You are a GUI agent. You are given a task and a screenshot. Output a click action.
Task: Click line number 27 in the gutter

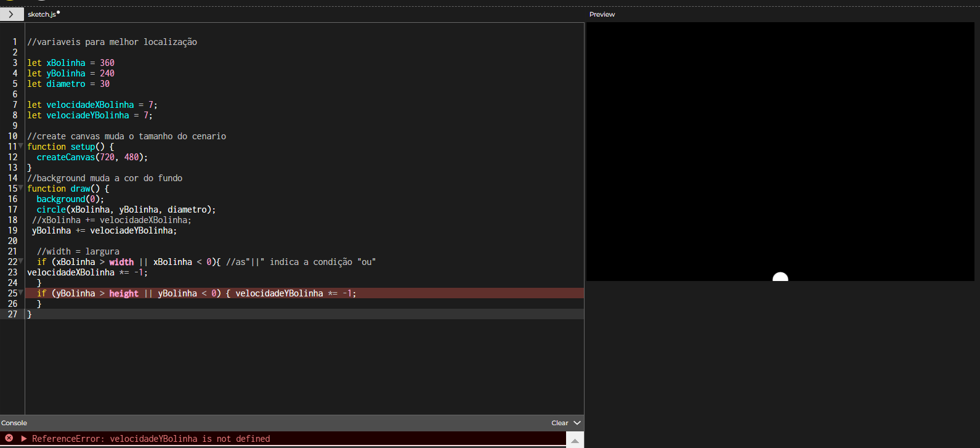pos(12,314)
